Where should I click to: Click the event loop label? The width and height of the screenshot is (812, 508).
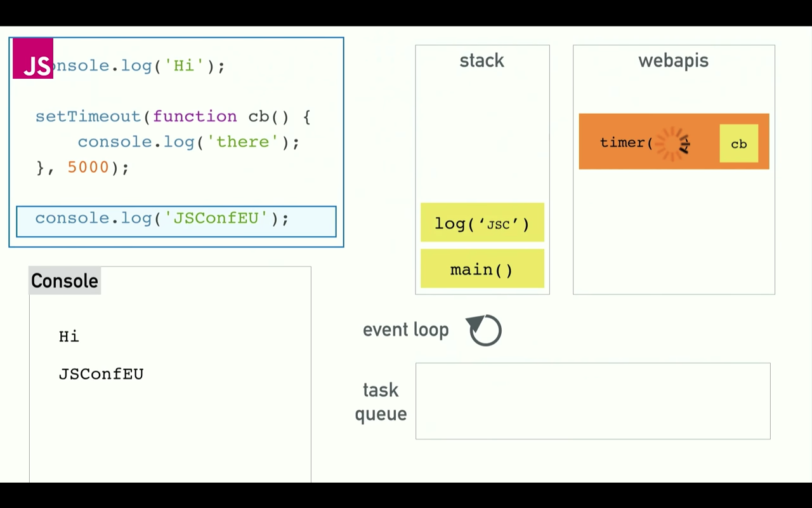click(405, 330)
